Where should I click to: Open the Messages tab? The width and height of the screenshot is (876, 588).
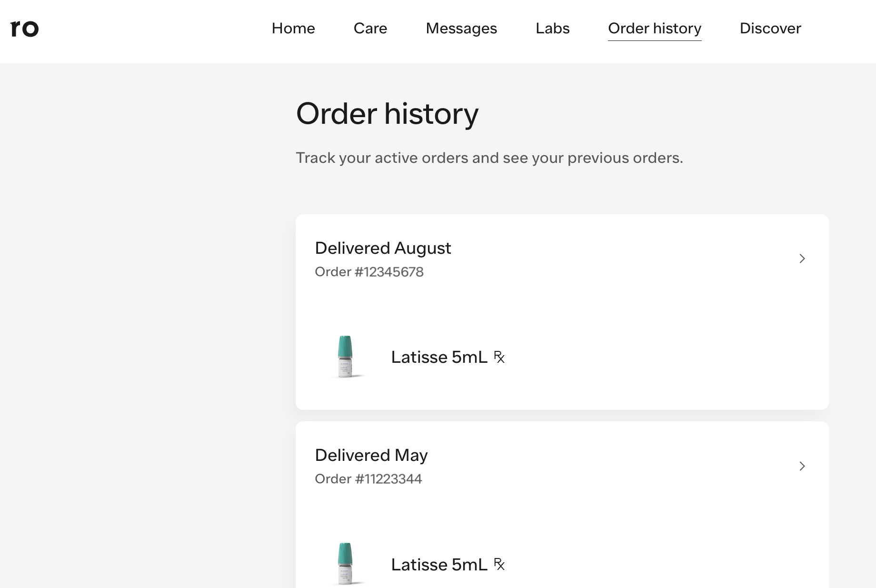(461, 29)
